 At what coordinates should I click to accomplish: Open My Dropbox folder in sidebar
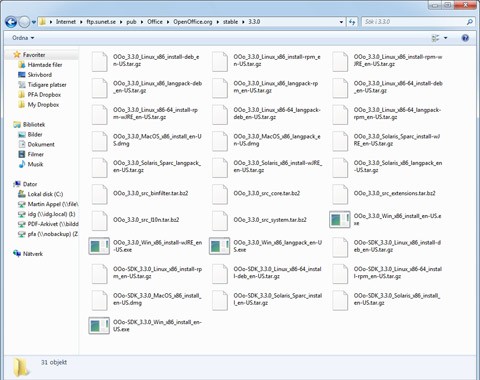point(43,105)
